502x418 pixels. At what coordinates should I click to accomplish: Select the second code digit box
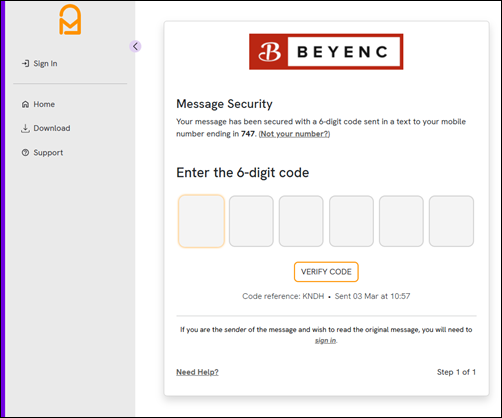(x=251, y=221)
